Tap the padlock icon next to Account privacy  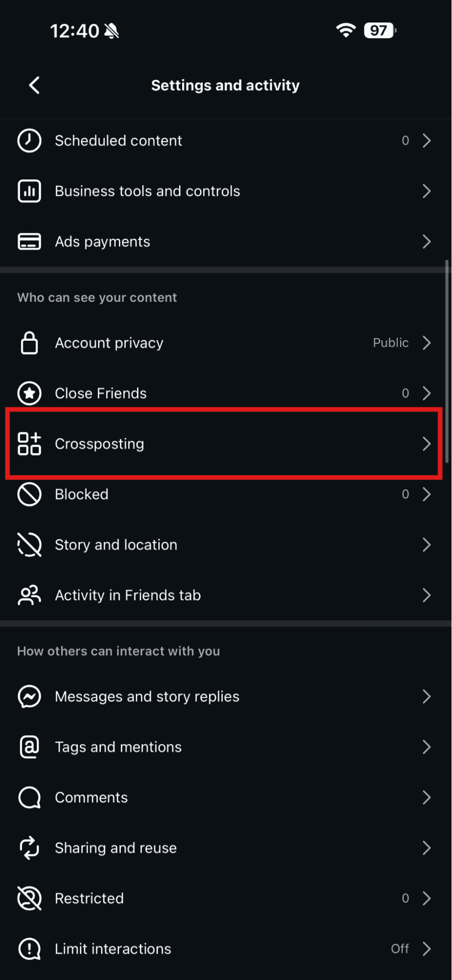click(x=29, y=343)
